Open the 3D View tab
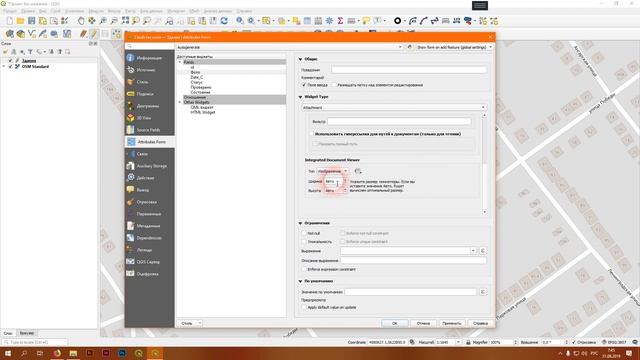 point(149,118)
